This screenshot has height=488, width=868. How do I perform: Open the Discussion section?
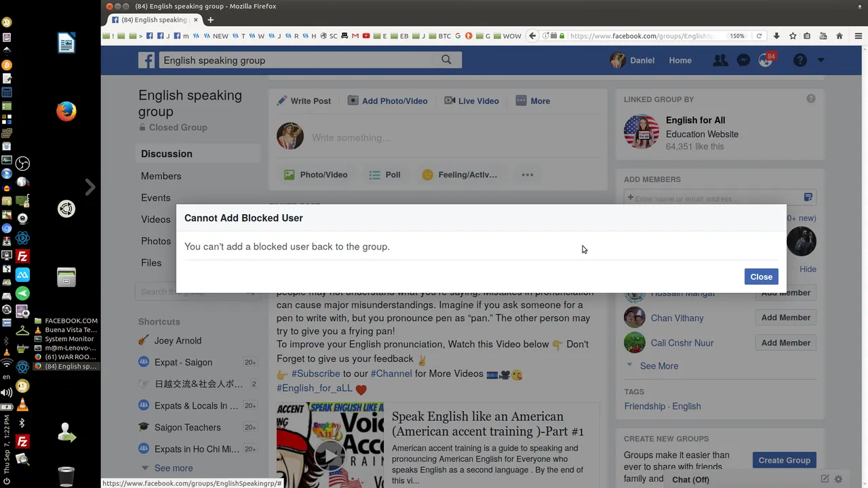coord(197,154)
